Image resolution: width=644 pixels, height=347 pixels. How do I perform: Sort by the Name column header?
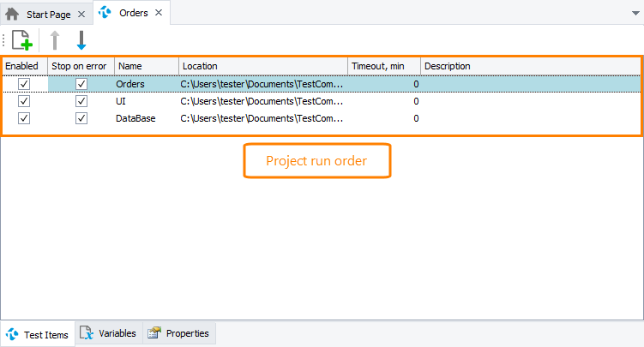[146, 66]
